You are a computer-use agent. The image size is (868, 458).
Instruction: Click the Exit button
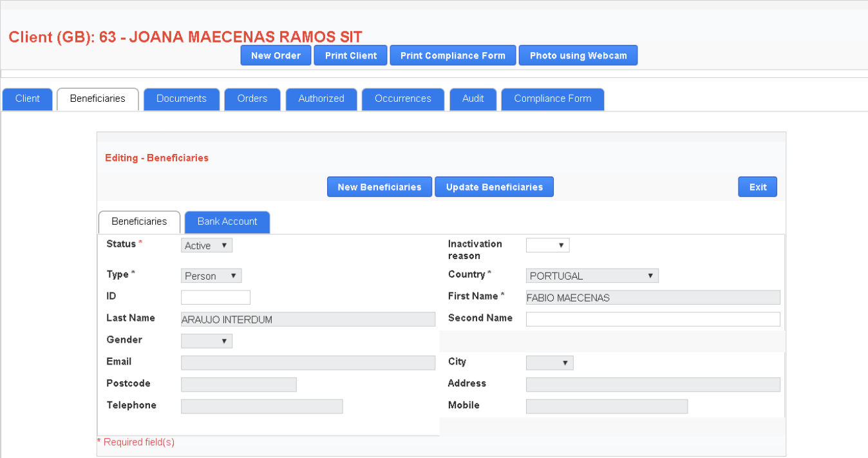757,187
